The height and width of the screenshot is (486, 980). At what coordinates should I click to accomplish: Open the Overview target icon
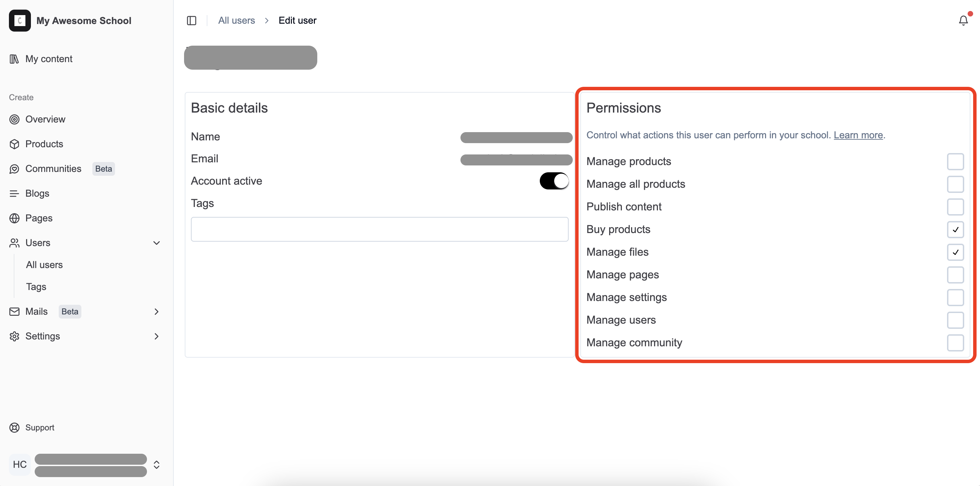(14, 119)
